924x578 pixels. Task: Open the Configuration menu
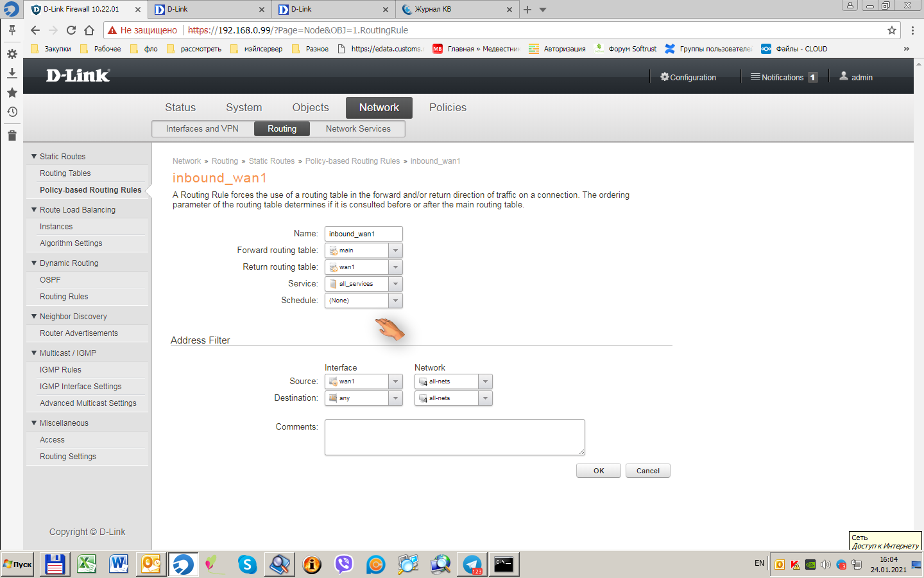[689, 77]
